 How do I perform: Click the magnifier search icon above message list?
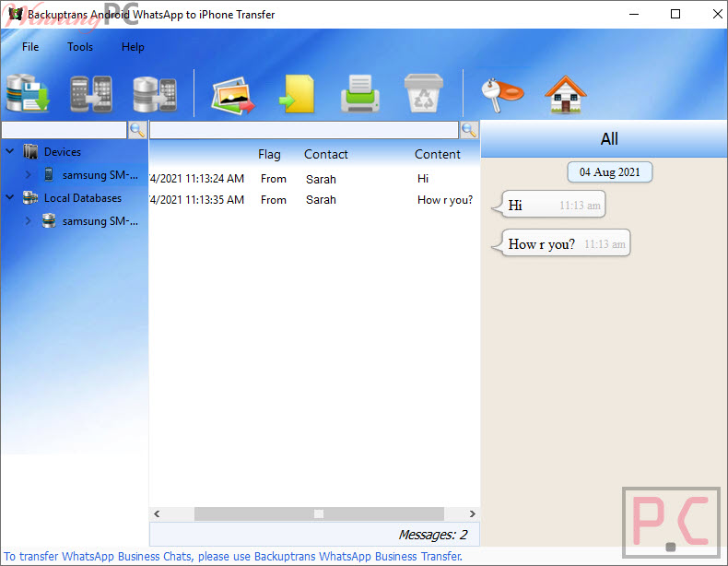tap(469, 130)
